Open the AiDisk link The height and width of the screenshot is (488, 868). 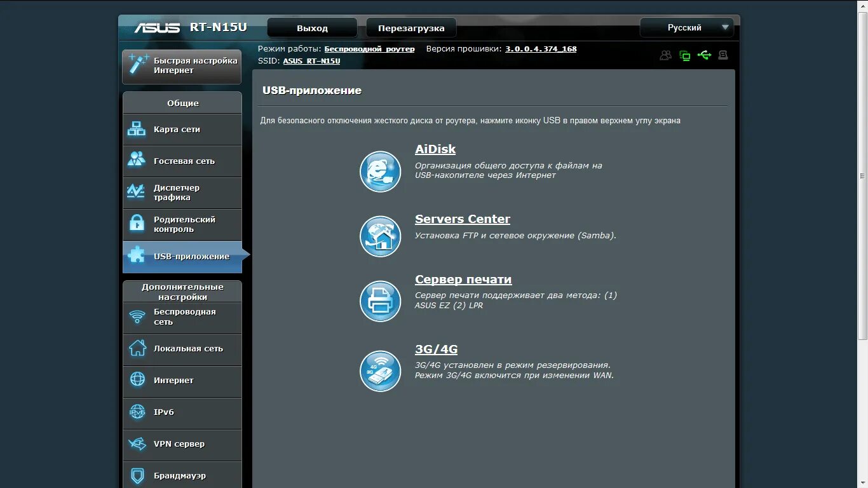[x=435, y=149]
